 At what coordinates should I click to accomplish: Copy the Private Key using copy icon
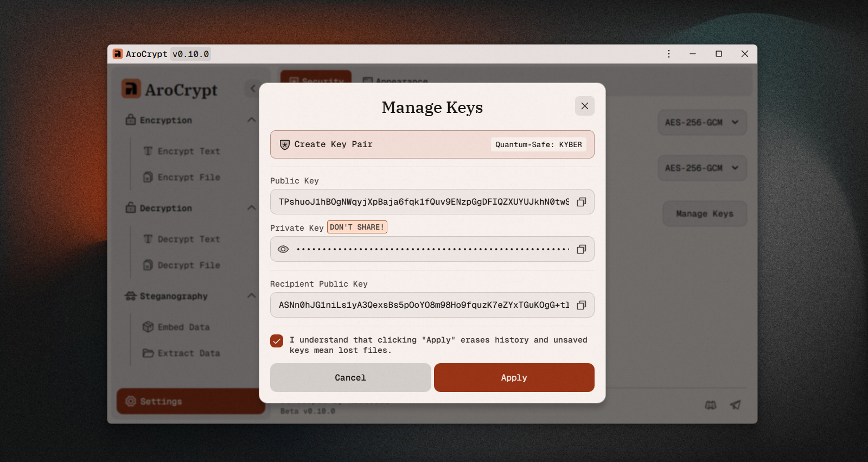tap(581, 249)
